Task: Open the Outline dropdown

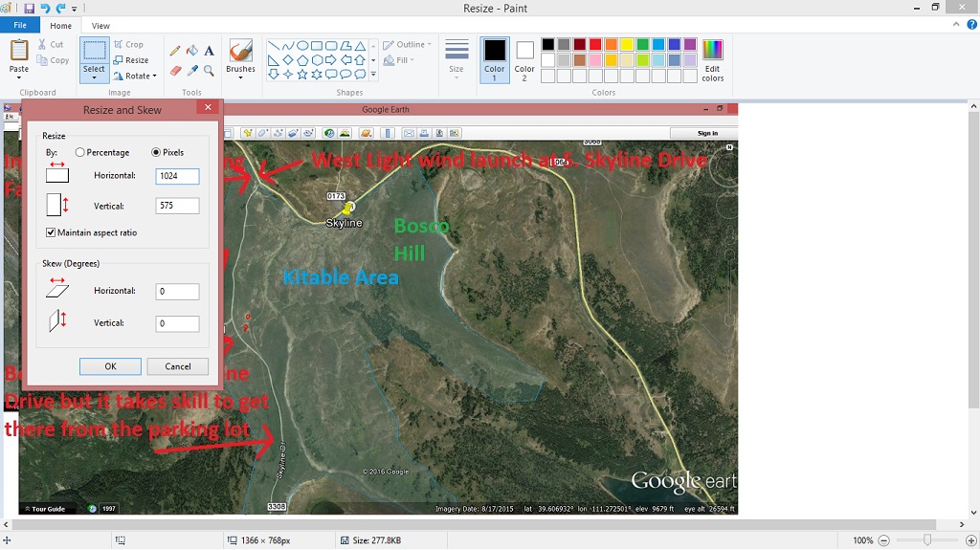Action: [407, 44]
